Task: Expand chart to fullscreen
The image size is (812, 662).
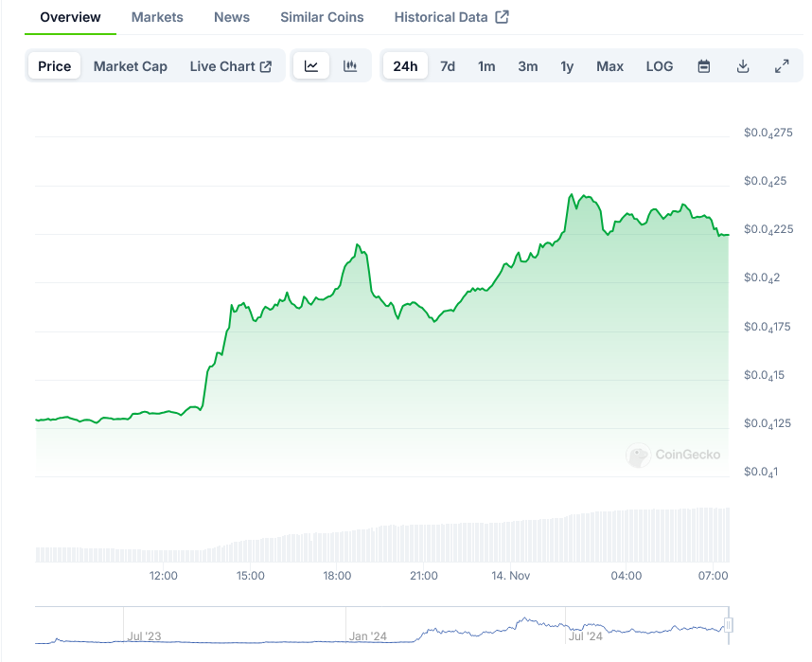Action: click(782, 66)
